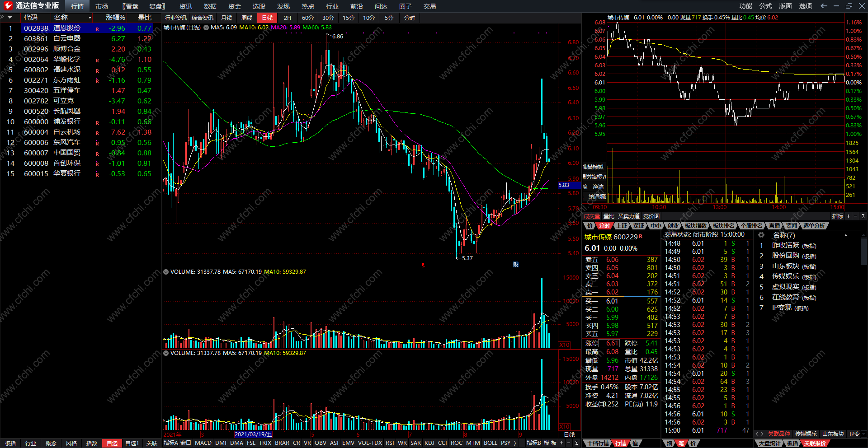Click the 5.83 price marker on K-line axis

tap(569, 185)
